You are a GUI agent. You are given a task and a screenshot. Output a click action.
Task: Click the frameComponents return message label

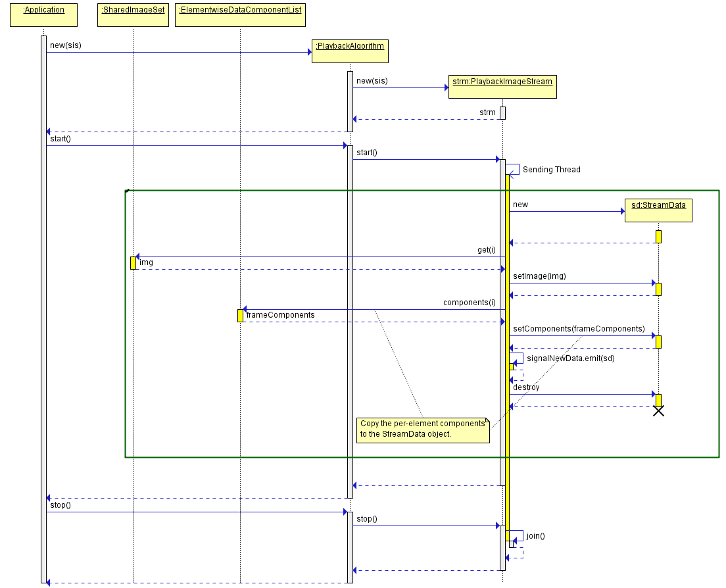(280, 315)
